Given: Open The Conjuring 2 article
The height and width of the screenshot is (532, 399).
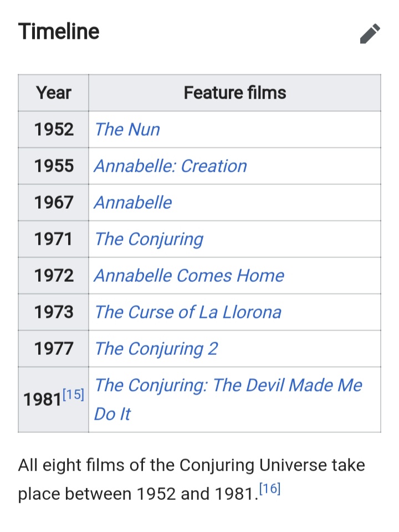Looking at the screenshot, I should click(157, 349).
